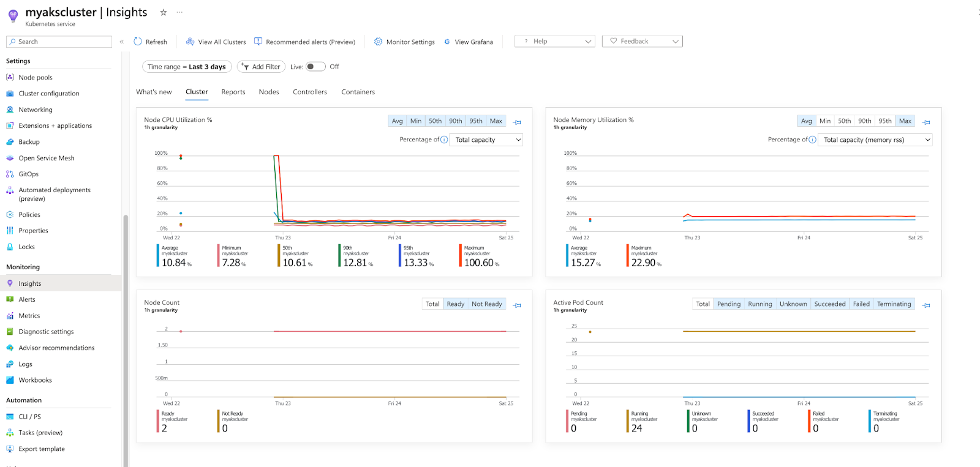The width and height of the screenshot is (980, 467).
Task: Click the Open Service Mesh icon
Action: pyautogui.click(x=10, y=158)
